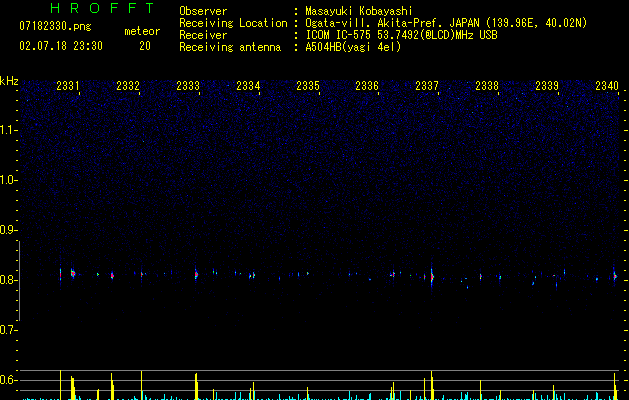Click the meteor count value 20

point(145,46)
